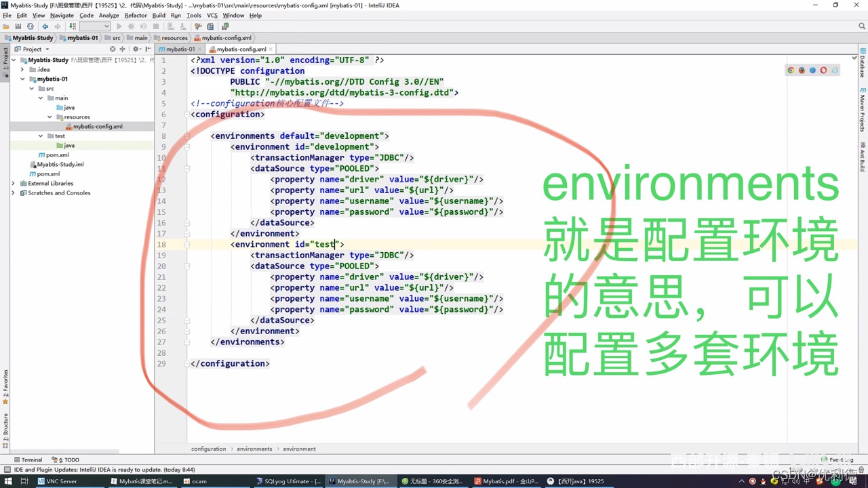868x488 pixels.
Task: Navigate Back with the blue left arrow
Action: 45,26
